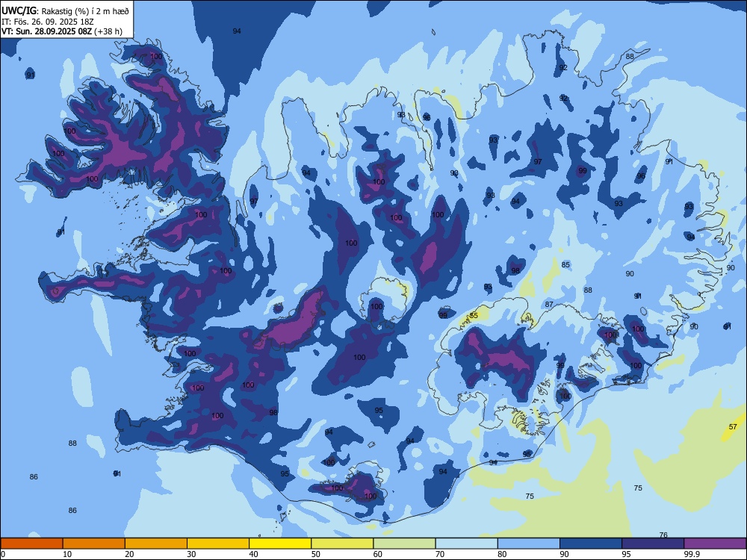Click the dark orange 0–10 legend swatch
The width and height of the screenshot is (747, 560).
pyautogui.click(x=31, y=544)
